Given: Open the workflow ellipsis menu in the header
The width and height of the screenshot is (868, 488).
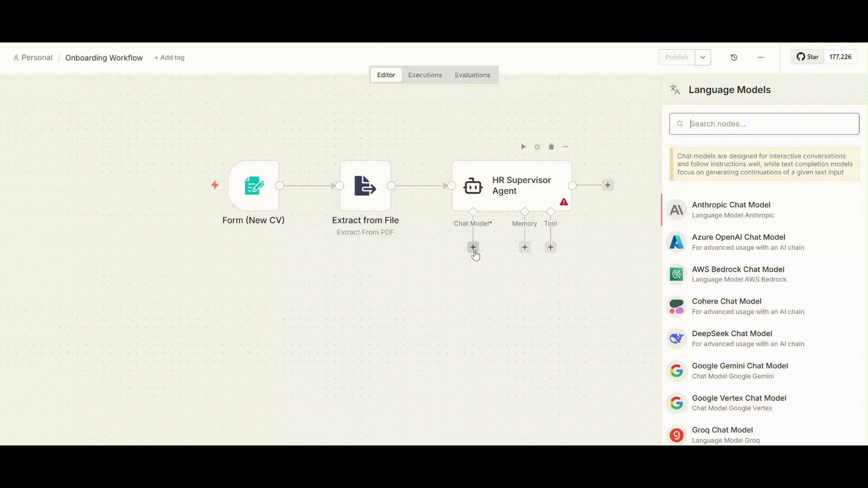Looking at the screenshot, I should tap(761, 57).
